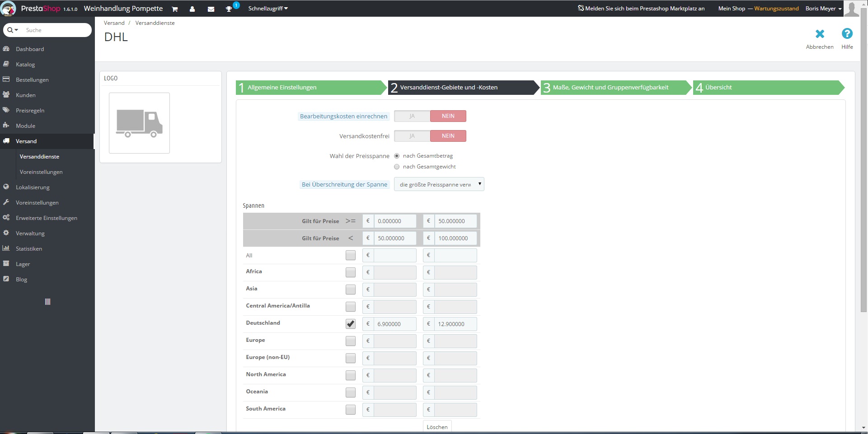Check the All zones checkbox
The image size is (868, 434).
(351, 255)
